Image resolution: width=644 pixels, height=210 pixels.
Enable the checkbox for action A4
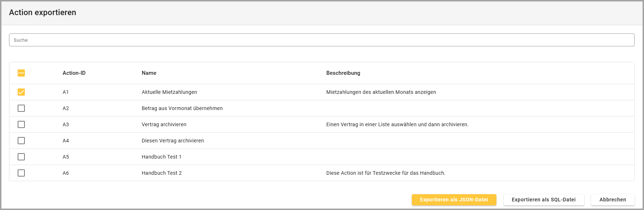21,141
